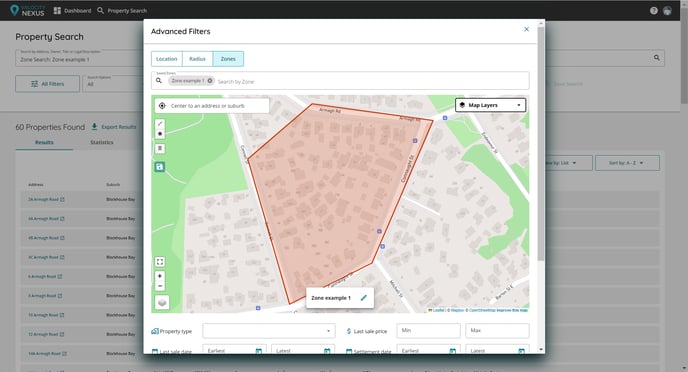Click the Zone example 1 popup label

(331, 298)
